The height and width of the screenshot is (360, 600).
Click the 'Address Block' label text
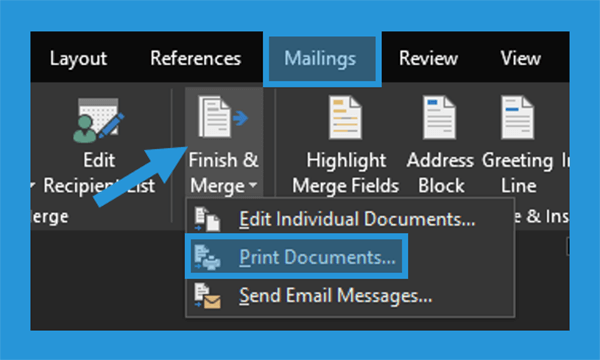(440, 173)
